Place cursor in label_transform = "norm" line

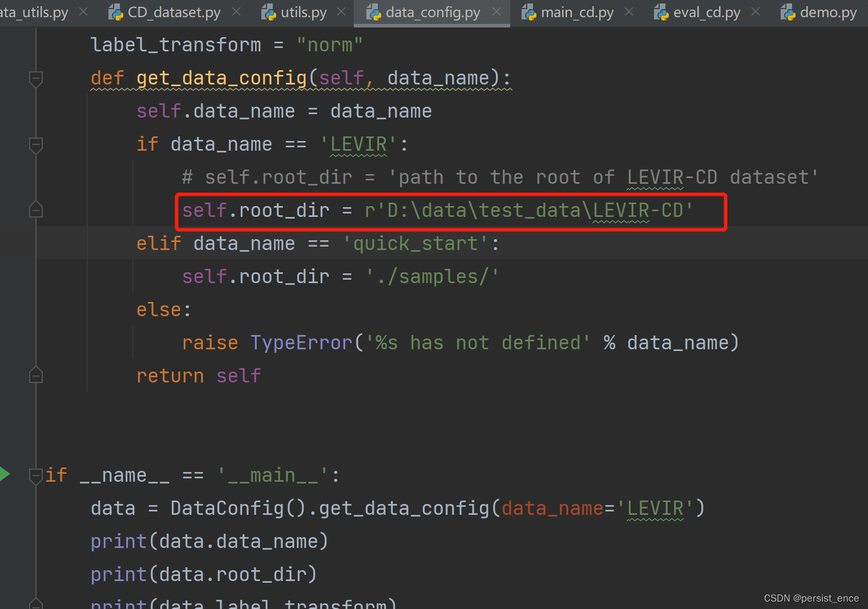pos(227,45)
